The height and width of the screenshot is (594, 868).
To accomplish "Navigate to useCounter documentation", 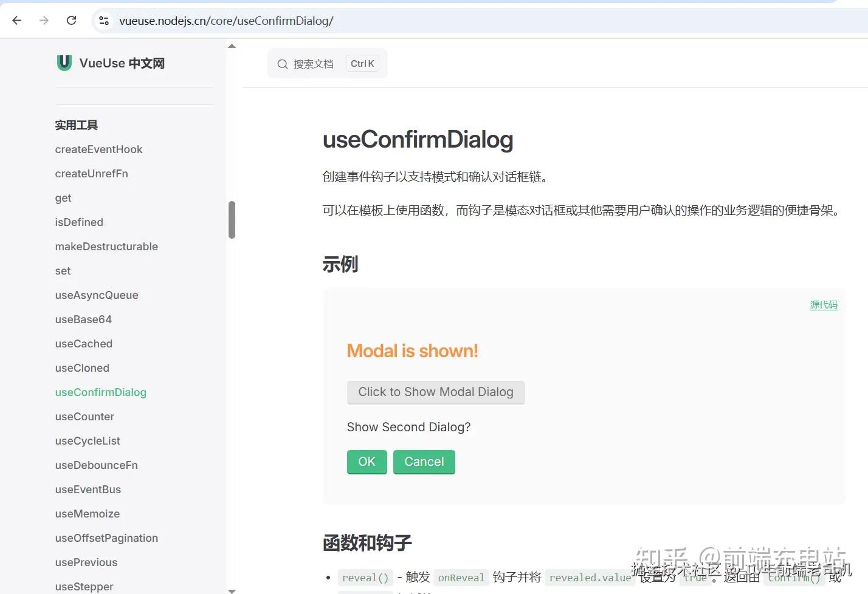I will coord(84,416).
